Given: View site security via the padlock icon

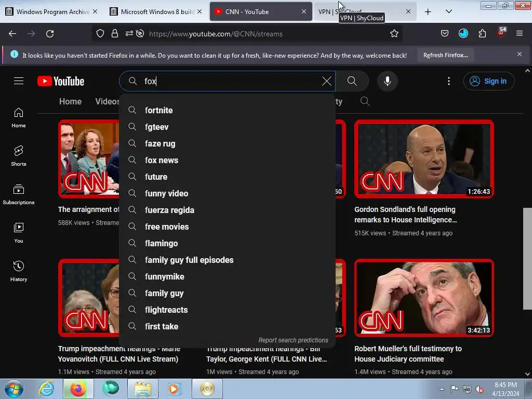Looking at the screenshot, I should (x=115, y=34).
